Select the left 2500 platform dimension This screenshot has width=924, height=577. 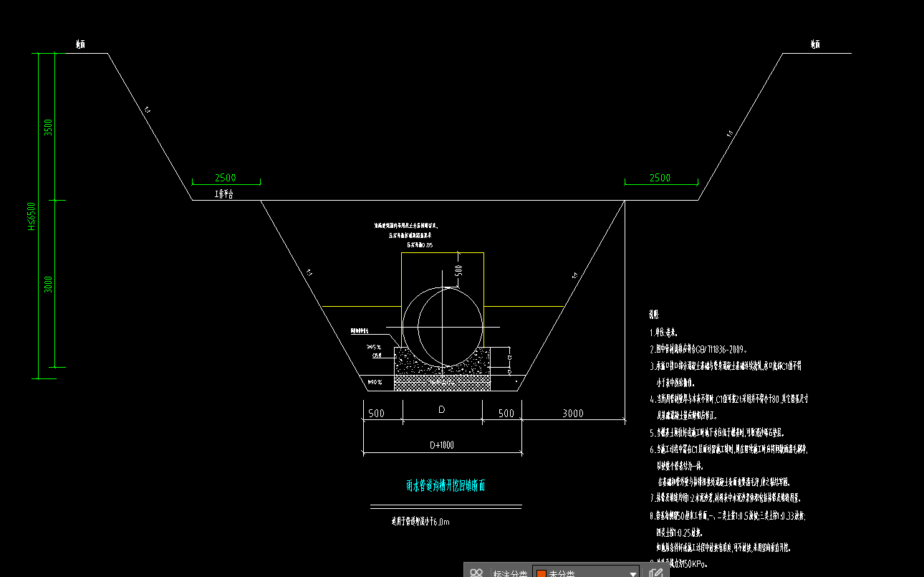point(225,178)
